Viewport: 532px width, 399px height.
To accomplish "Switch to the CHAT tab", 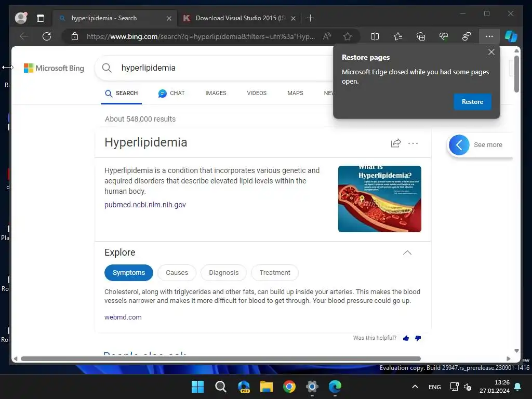I will pos(171,94).
